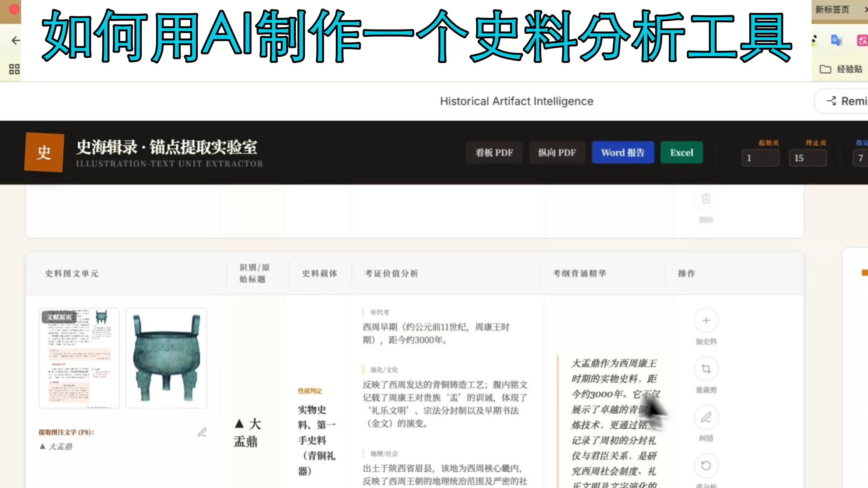
Task: Open the 文献原页 page thumbnail
Action: 79,358
